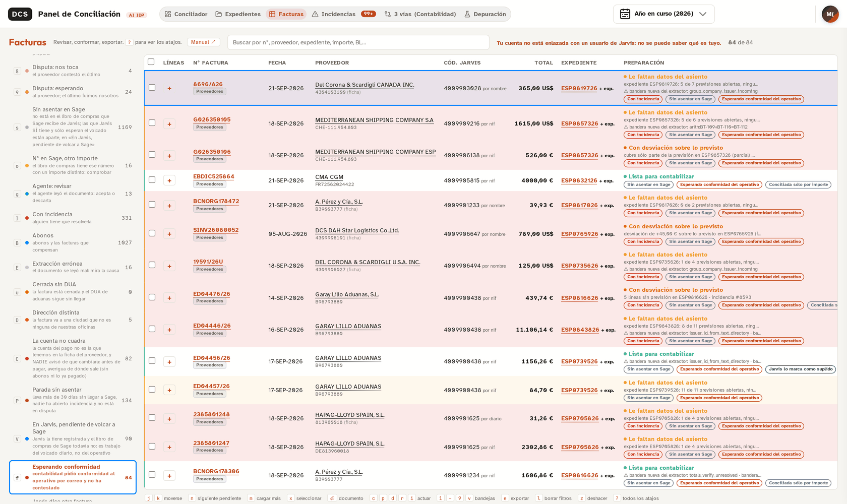The width and height of the screenshot is (847, 504).
Task: Expand lines of invoice G026350106
Action: tap(169, 156)
